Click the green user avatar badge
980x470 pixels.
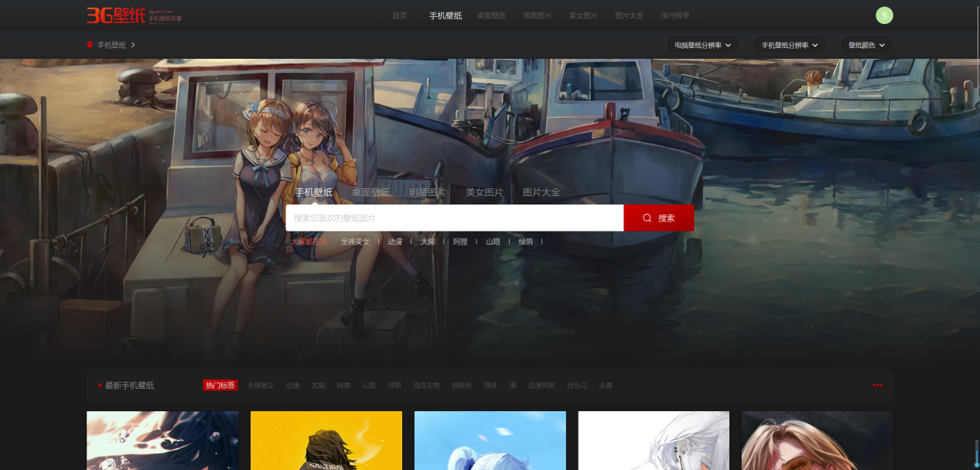point(884,15)
